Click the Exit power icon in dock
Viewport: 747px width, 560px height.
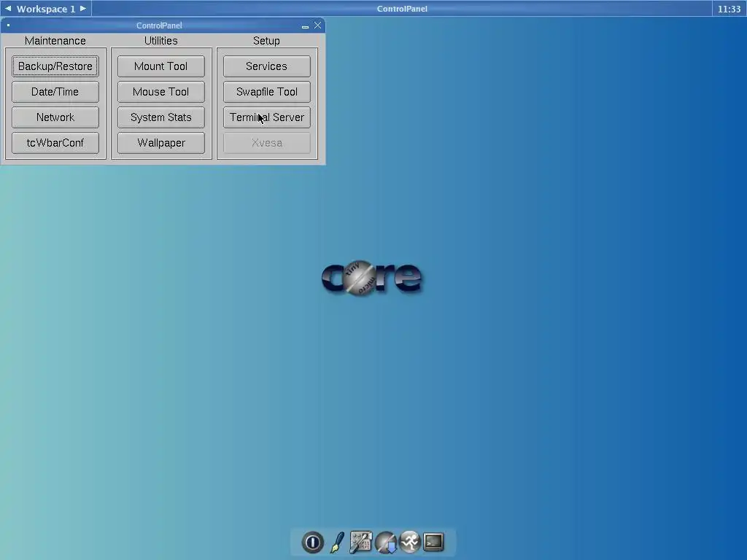[312, 542]
